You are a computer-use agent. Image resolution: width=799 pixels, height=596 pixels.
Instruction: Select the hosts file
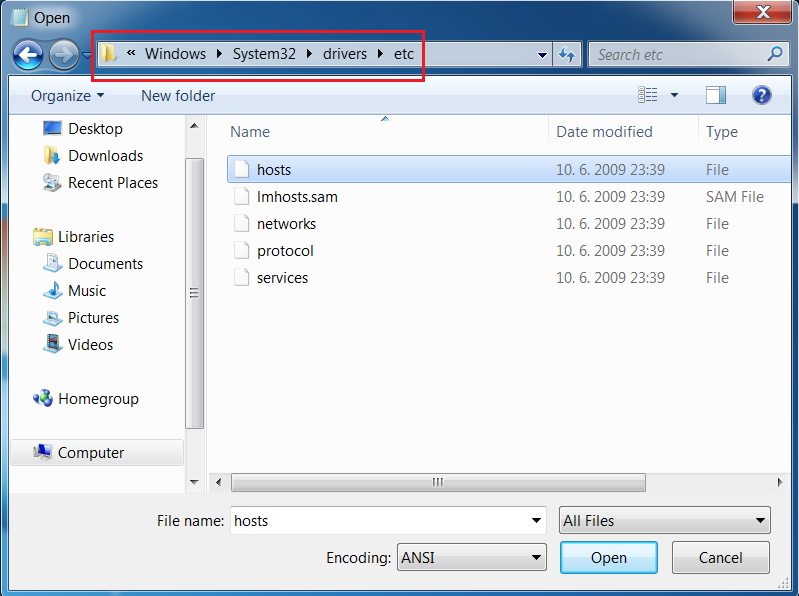pyautogui.click(x=509, y=170)
